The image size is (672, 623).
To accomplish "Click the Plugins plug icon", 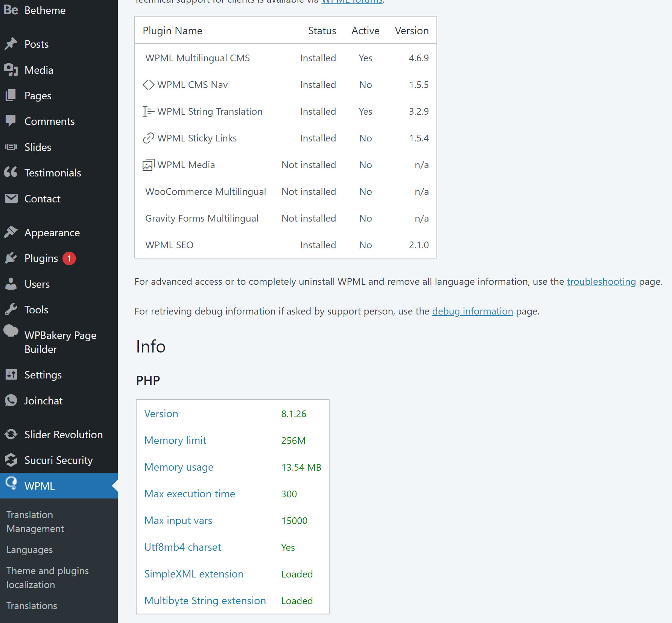I will pos(11,258).
